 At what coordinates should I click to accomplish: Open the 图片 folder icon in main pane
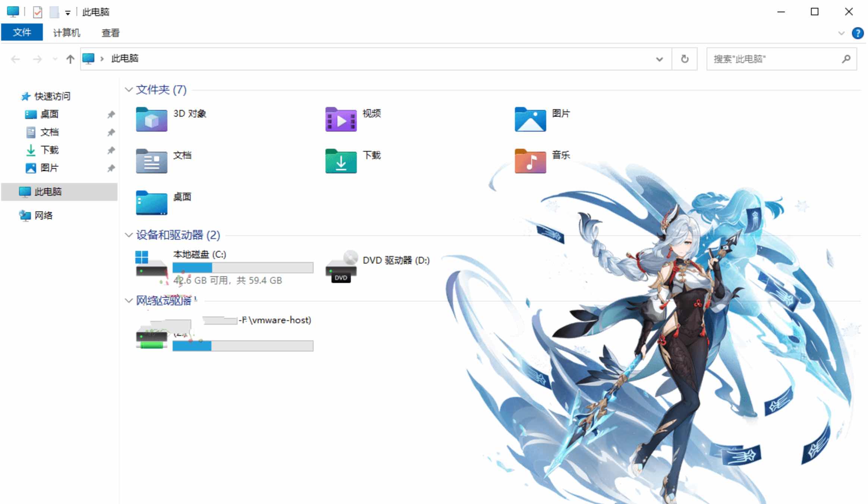coord(530,119)
